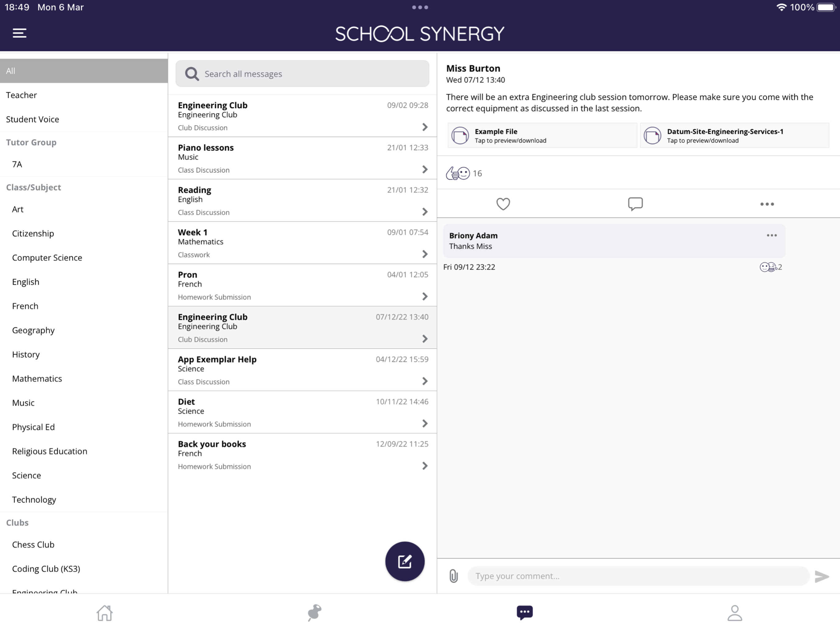Viewport: 840px width, 630px height.
Task: Filter messages by Geography
Action: coord(84,330)
